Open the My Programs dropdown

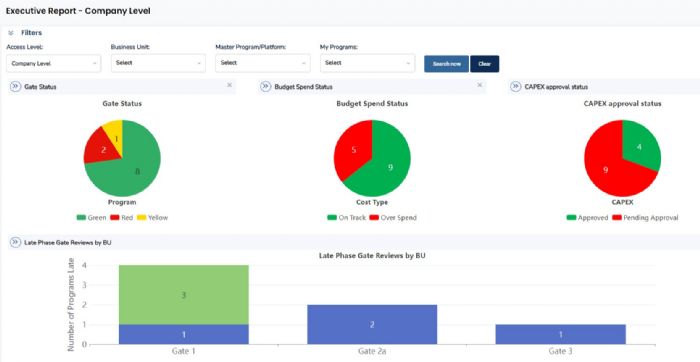367,63
